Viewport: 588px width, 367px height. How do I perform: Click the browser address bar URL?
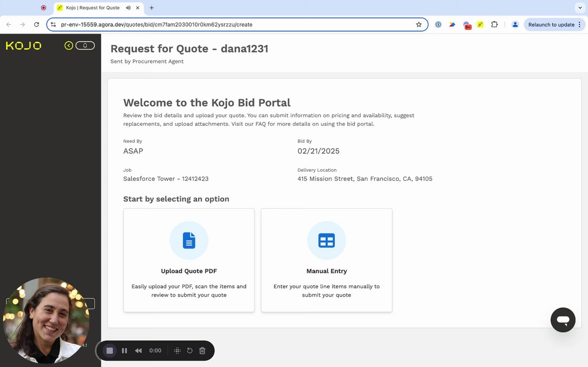pyautogui.click(x=230, y=25)
